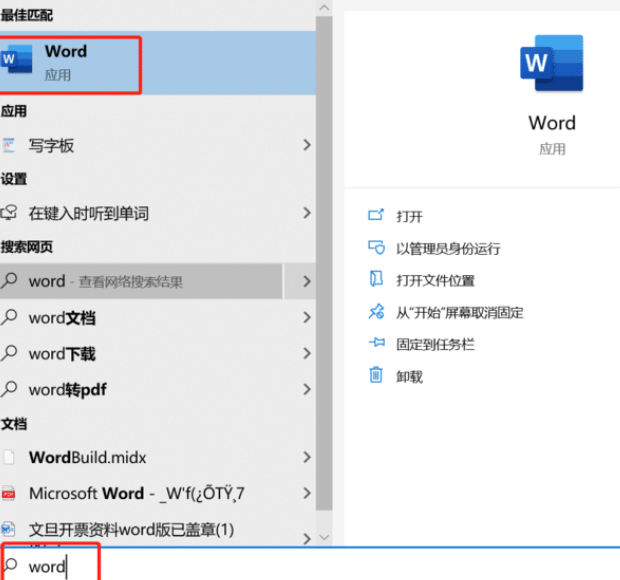Select the word 查看网络搜索结果 web result
Viewport: 620px width, 580px height.
[x=141, y=281]
